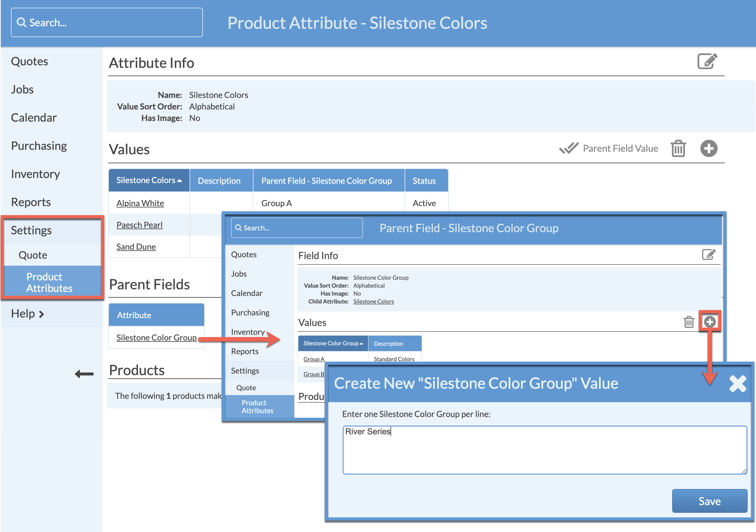Click the trash icon in the main Values header

[678, 149]
